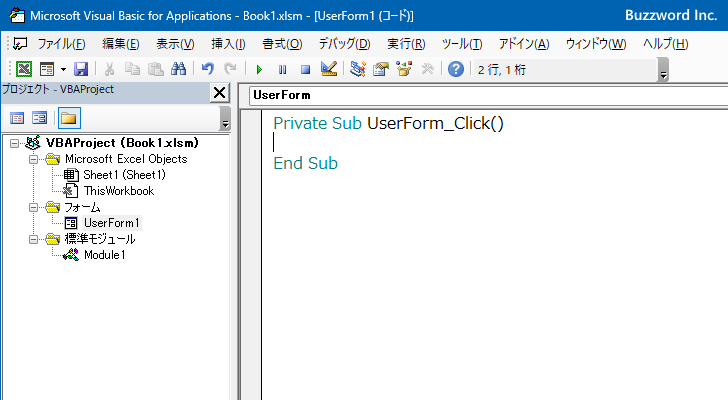Toggle Folders view in project panel

point(68,118)
